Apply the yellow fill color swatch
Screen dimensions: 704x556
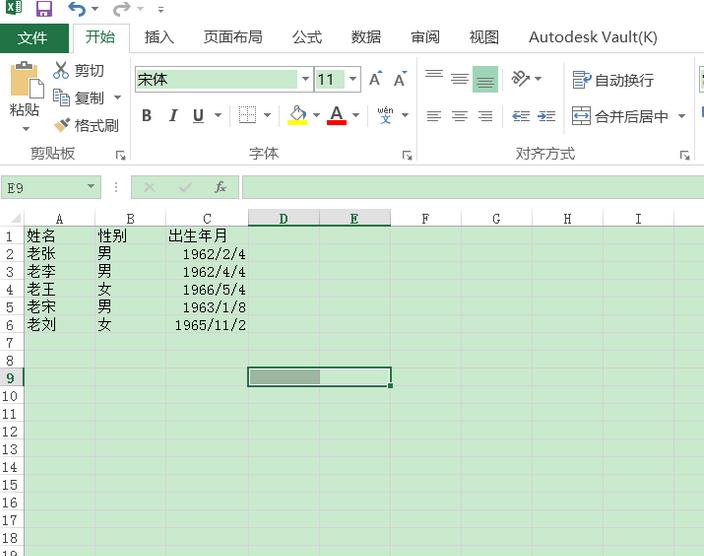[x=297, y=116]
